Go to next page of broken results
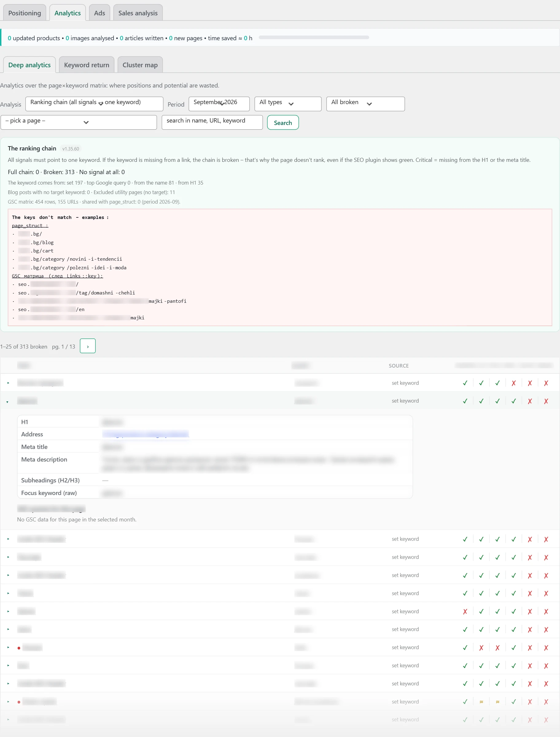This screenshot has width=560, height=737. (88, 346)
